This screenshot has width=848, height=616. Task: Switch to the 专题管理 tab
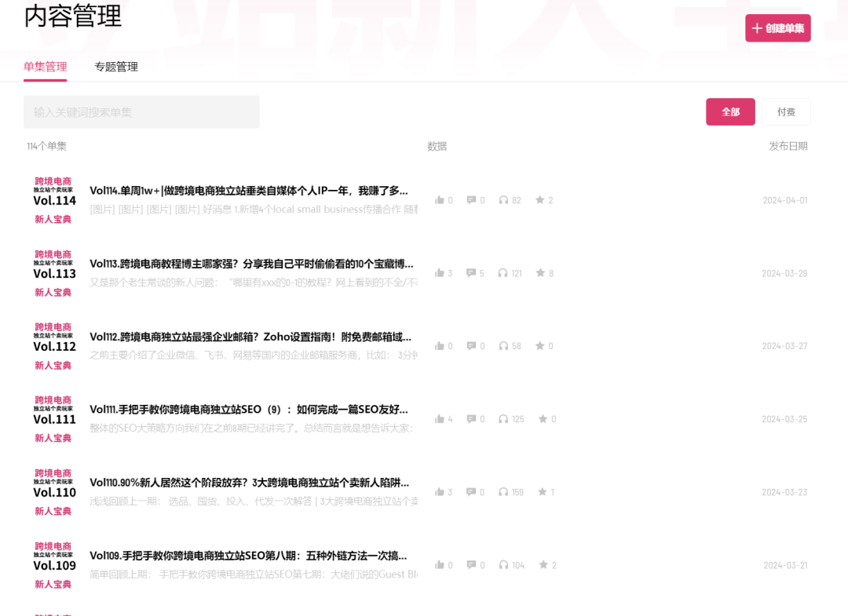point(116,67)
